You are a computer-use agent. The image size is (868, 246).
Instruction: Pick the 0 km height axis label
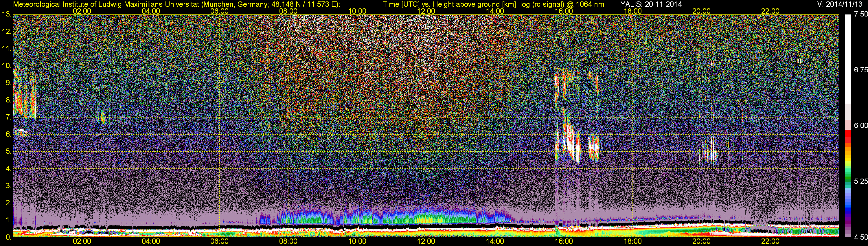pyautogui.click(x=8, y=238)
